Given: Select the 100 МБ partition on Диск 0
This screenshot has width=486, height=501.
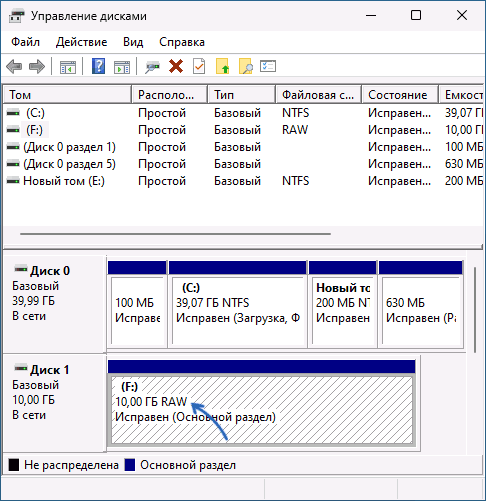Looking at the screenshot, I should tap(137, 304).
